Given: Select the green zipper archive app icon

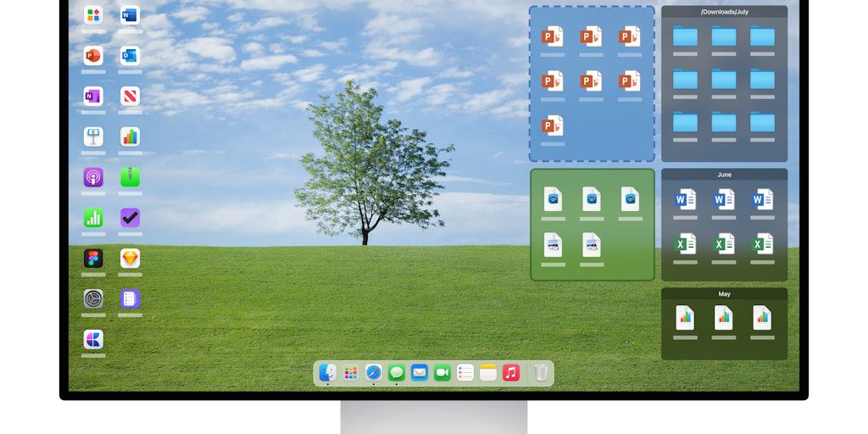Looking at the screenshot, I should (130, 177).
